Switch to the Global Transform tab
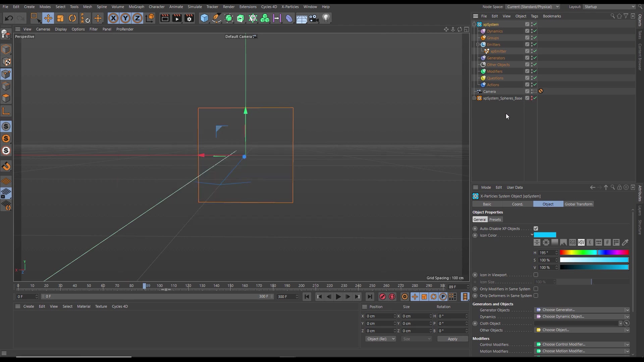The width and height of the screenshot is (644, 362). tap(579, 204)
